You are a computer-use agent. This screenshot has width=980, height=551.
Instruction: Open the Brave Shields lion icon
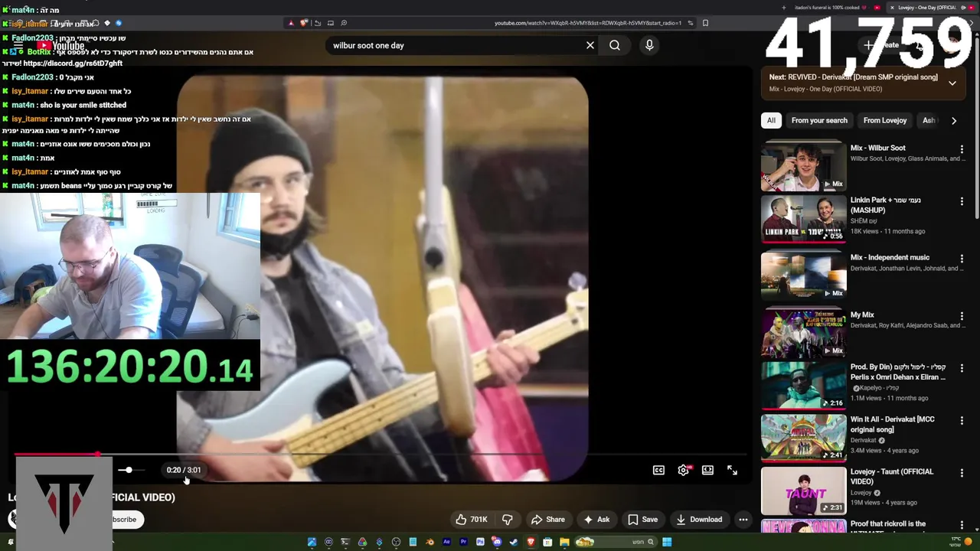(302, 23)
